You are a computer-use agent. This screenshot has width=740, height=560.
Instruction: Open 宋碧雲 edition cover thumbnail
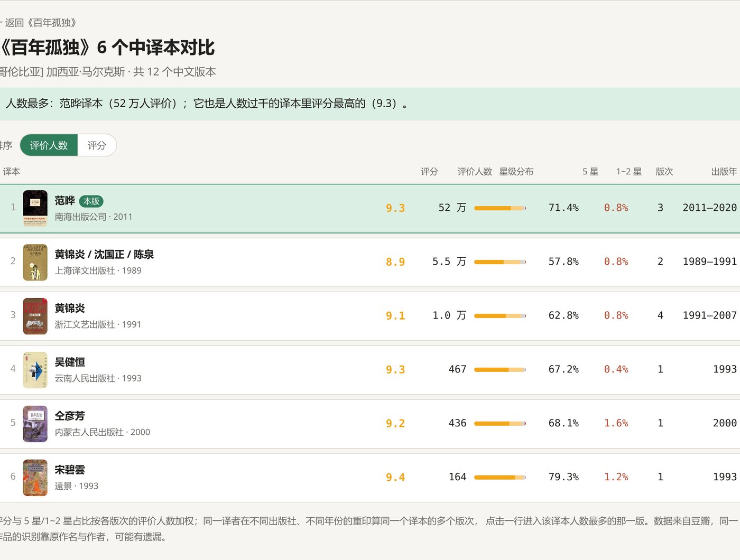tap(35, 478)
